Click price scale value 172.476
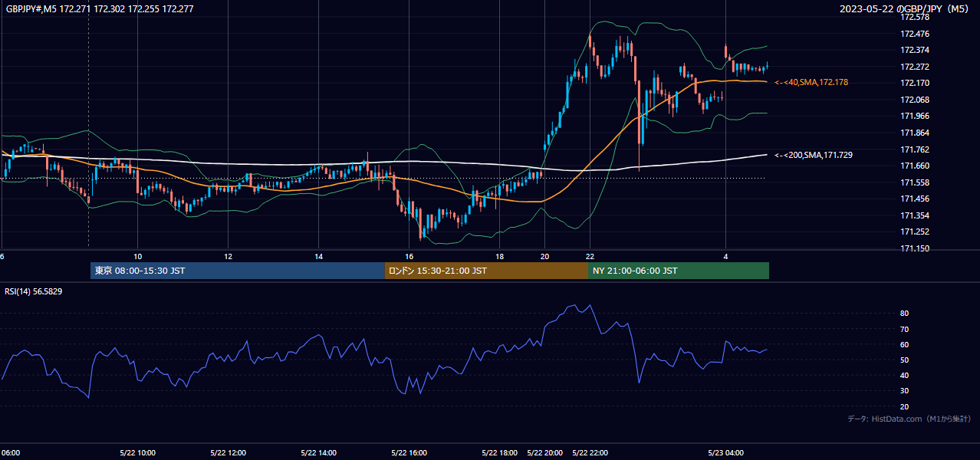 (x=915, y=34)
